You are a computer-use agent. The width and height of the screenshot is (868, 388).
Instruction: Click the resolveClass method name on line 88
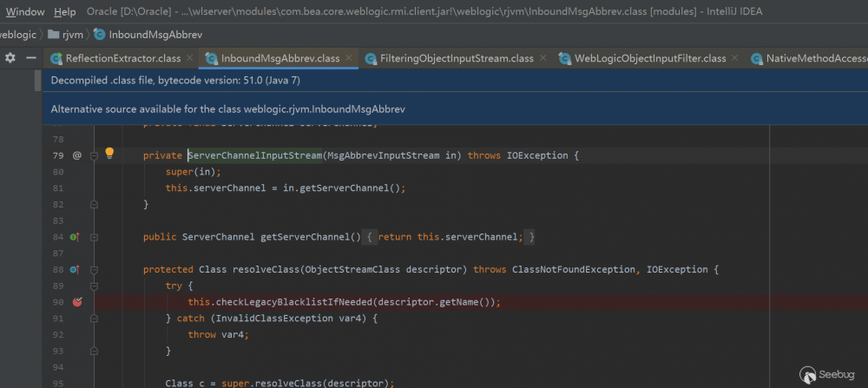click(x=266, y=270)
